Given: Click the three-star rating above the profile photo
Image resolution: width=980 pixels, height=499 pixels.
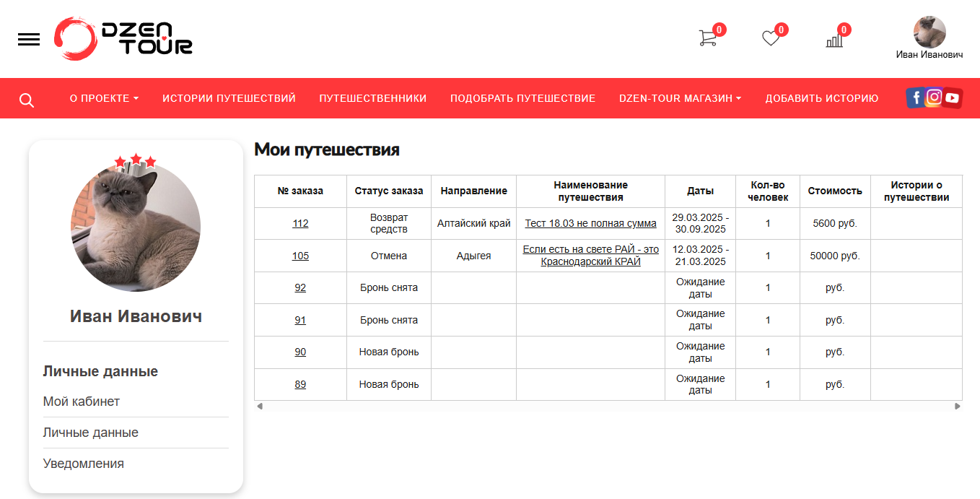Looking at the screenshot, I should (136, 160).
